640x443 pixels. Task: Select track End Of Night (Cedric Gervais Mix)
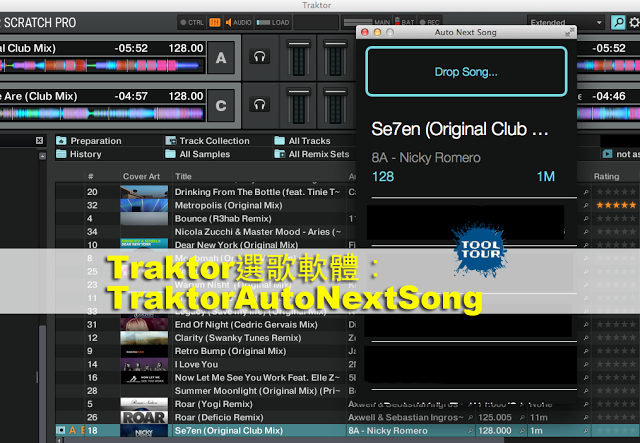246,325
